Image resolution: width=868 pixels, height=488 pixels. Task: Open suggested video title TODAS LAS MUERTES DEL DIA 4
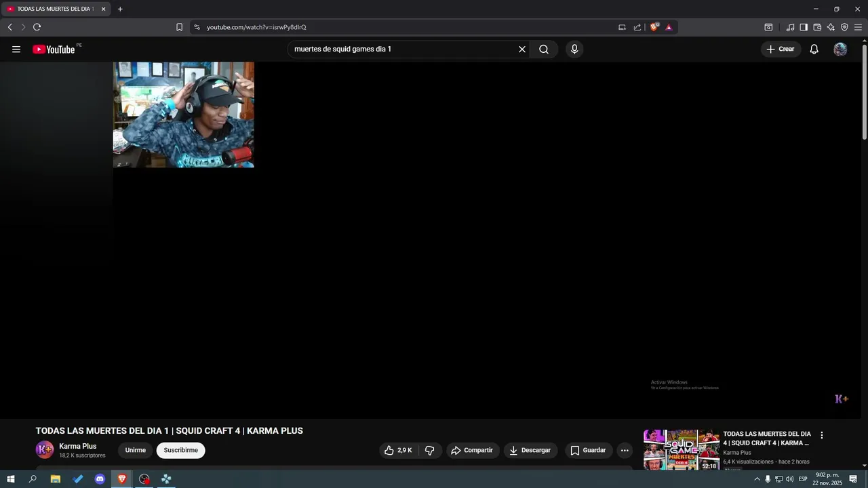(x=767, y=438)
